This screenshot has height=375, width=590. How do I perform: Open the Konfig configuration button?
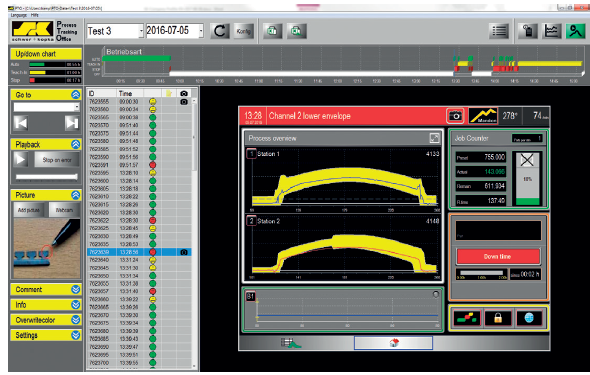(x=243, y=31)
